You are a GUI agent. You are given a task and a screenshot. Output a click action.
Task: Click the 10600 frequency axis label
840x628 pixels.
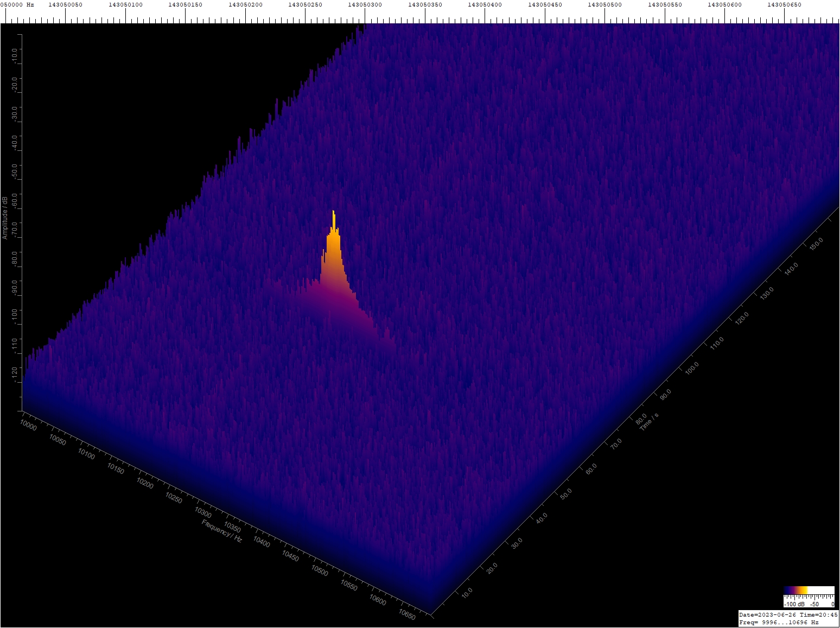coord(378,600)
